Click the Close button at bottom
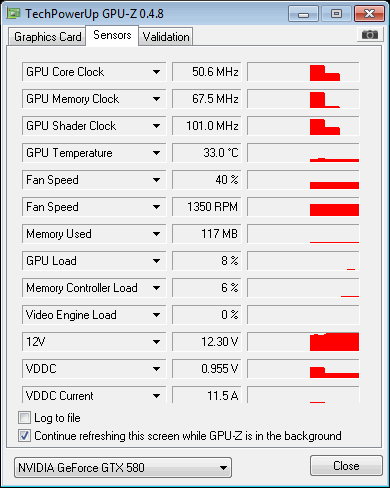The image size is (390, 488). pos(346,466)
